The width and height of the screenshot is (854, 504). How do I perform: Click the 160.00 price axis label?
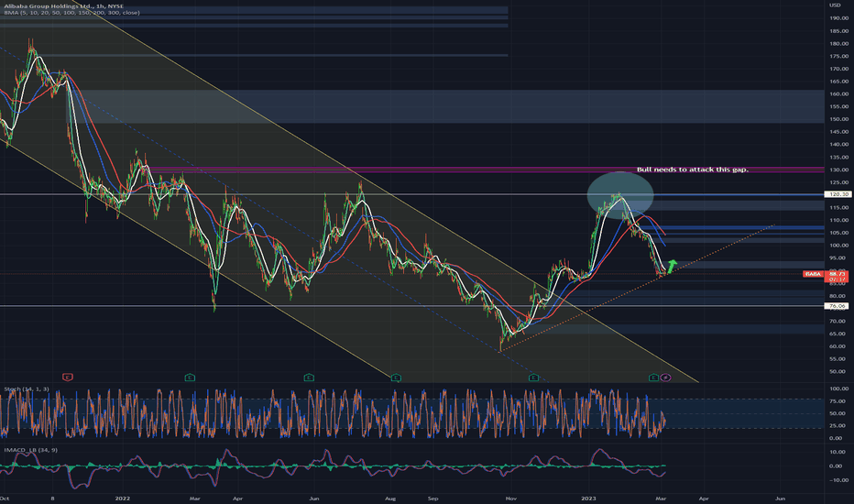[x=838, y=93]
